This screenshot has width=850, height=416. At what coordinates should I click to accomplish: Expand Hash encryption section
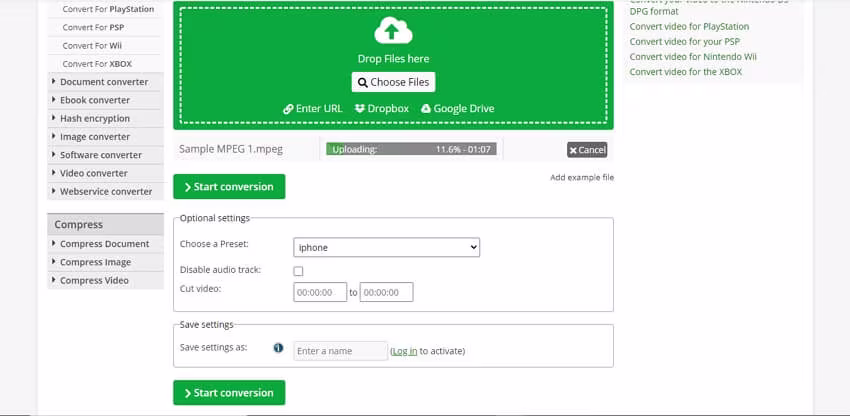coord(105,118)
